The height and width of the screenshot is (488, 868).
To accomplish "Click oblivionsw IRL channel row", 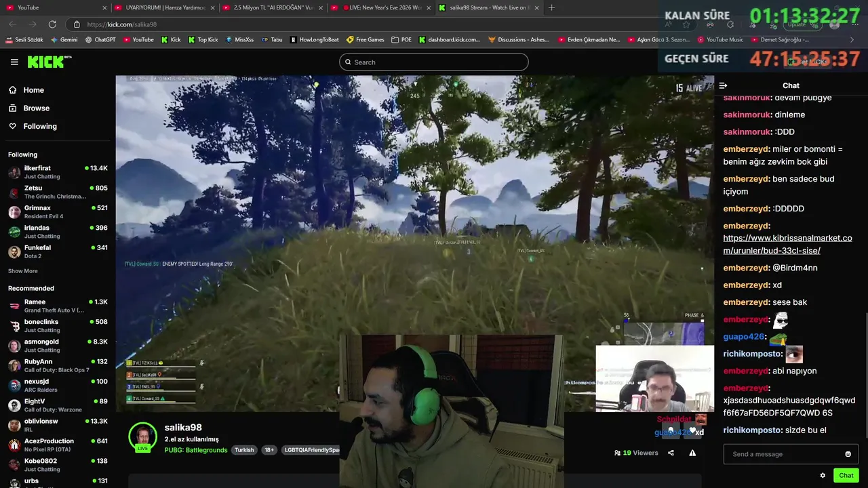I will 58,425.
